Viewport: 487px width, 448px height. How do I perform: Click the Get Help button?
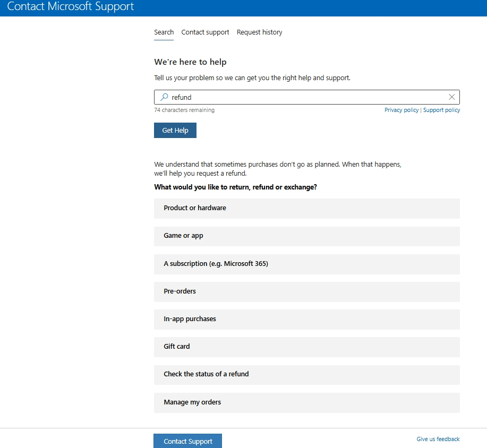(175, 131)
